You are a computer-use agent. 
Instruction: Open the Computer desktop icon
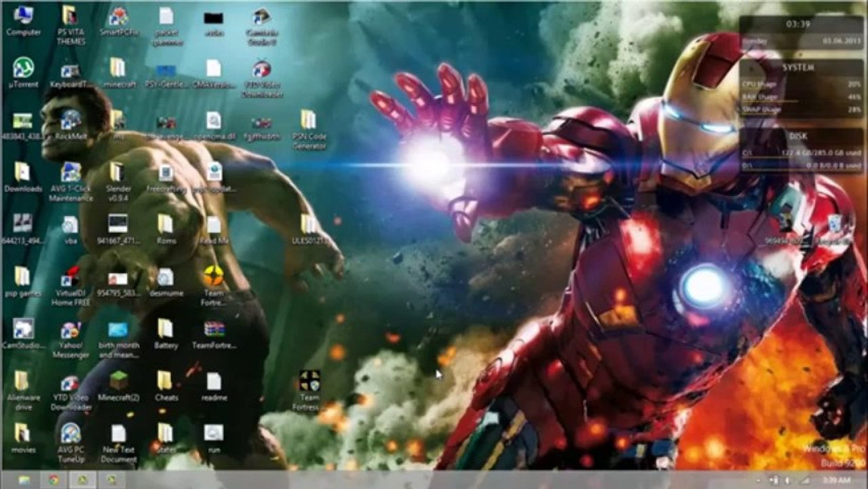(x=23, y=20)
